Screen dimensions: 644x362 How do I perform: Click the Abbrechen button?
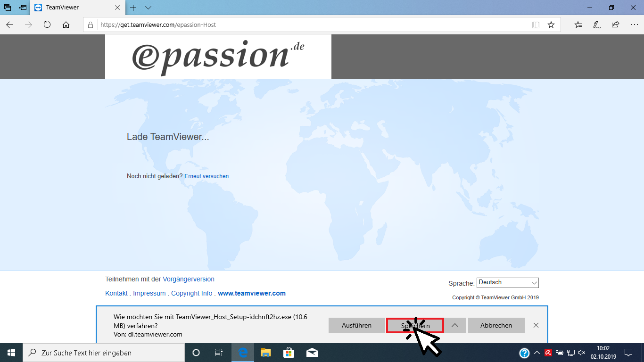click(x=496, y=325)
